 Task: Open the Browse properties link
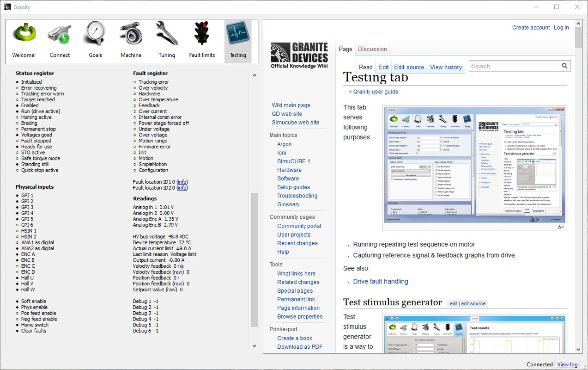tap(300, 317)
